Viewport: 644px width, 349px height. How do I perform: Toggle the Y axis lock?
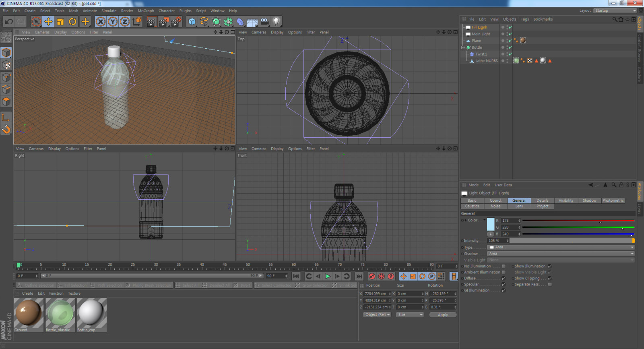[113, 22]
